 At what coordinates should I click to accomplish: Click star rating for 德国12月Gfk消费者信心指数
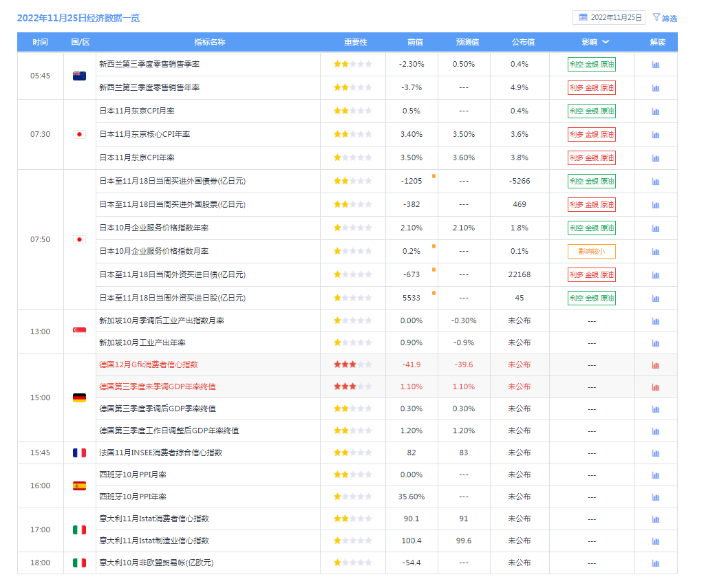coord(353,365)
